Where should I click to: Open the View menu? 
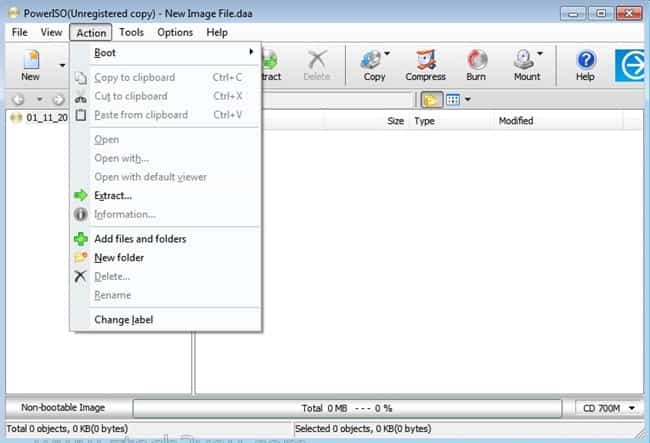(x=51, y=32)
